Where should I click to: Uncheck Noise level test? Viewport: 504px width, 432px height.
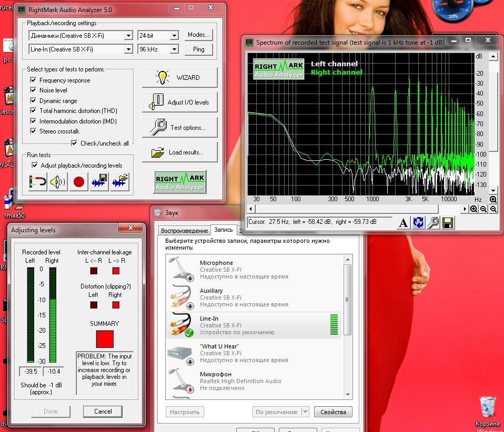coord(33,90)
